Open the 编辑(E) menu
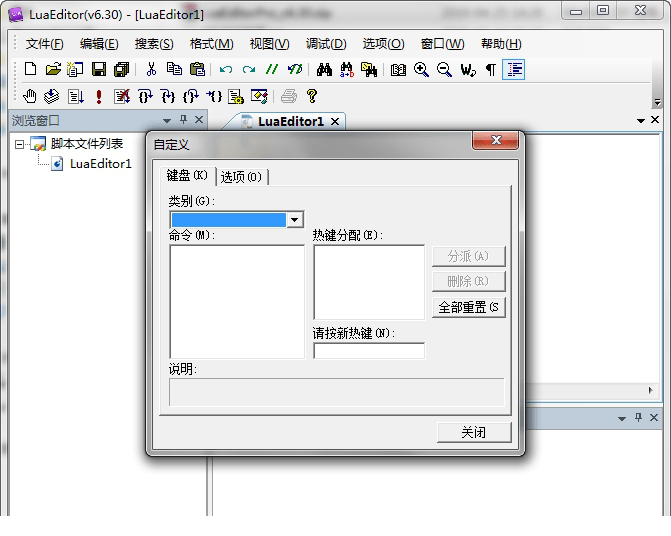671x536 pixels. pyautogui.click(x=99, y=44)
